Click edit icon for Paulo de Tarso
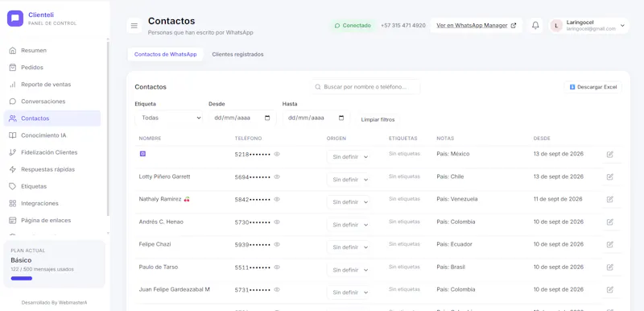Viewport: 644px width, 311px height. [610, 267]
